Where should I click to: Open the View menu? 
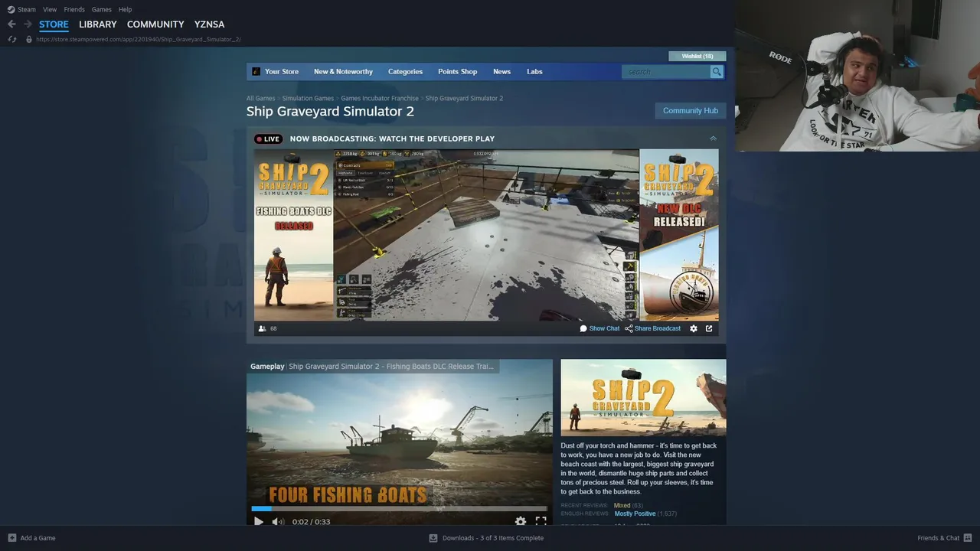click(50, 9)
